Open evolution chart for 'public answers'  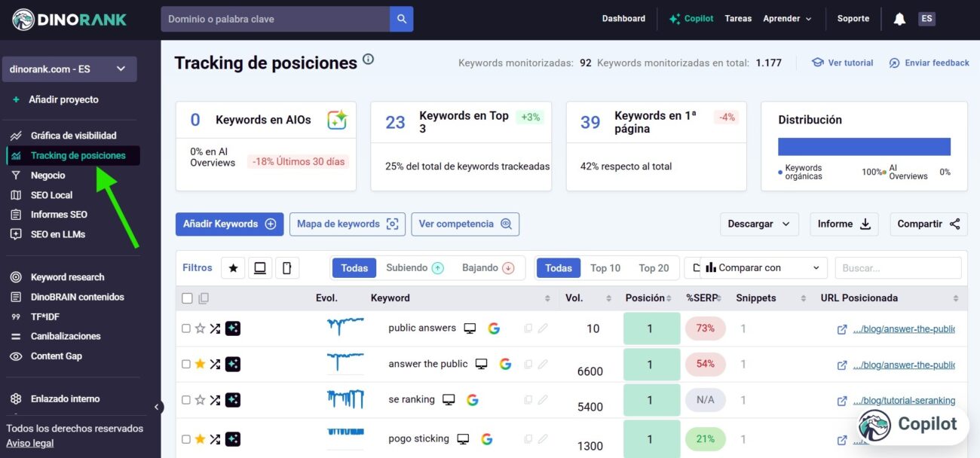345,326
